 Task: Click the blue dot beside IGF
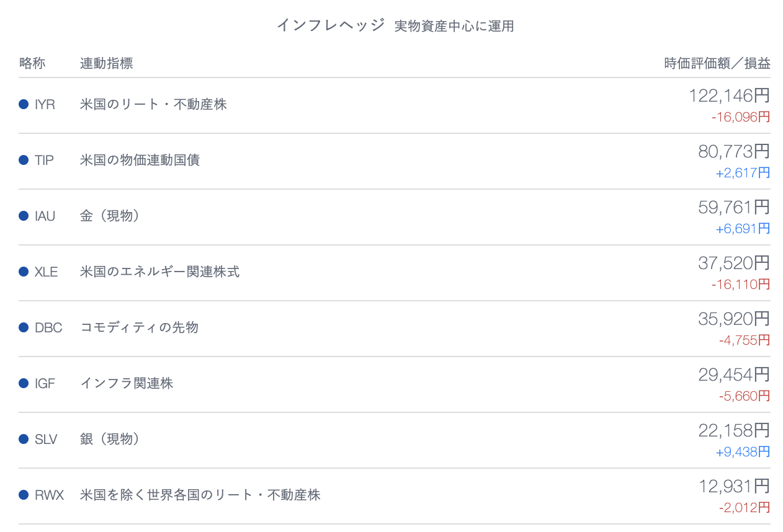[24, 383]
